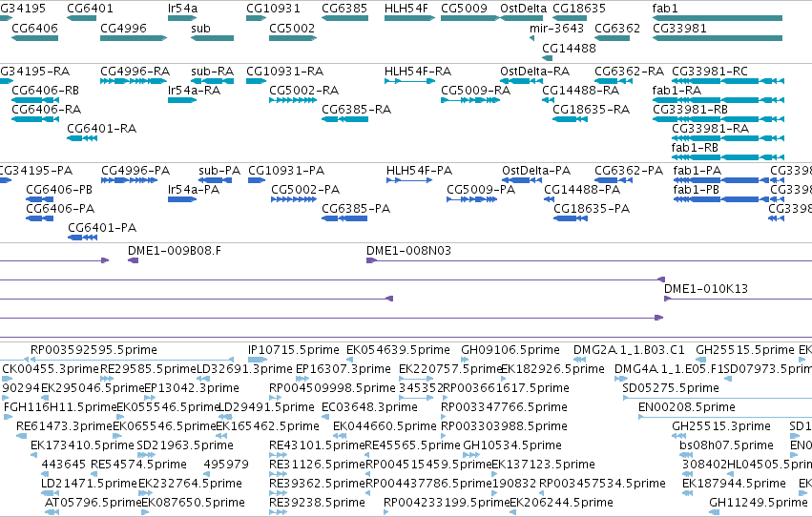Click the OstDelta-PA protein label
The height and width of the screenshot is (517, 812).
coord(536,171)
